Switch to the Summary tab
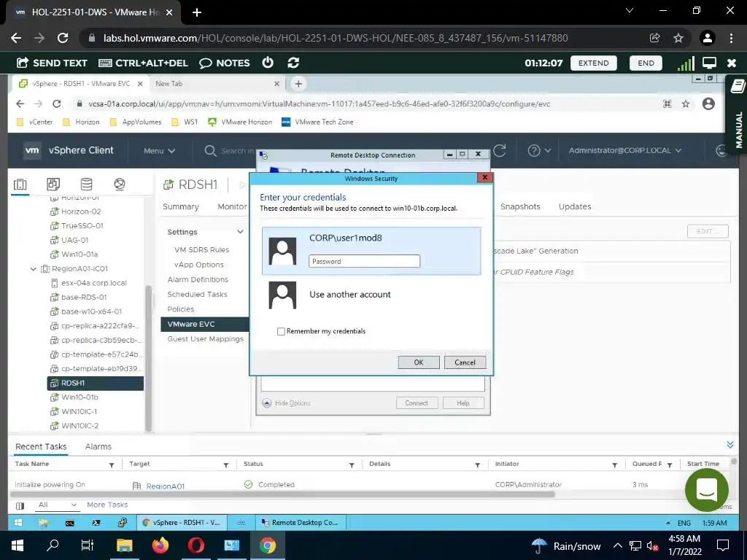The image size is (747, 560). pyautogui.click(x=181, y=206)
